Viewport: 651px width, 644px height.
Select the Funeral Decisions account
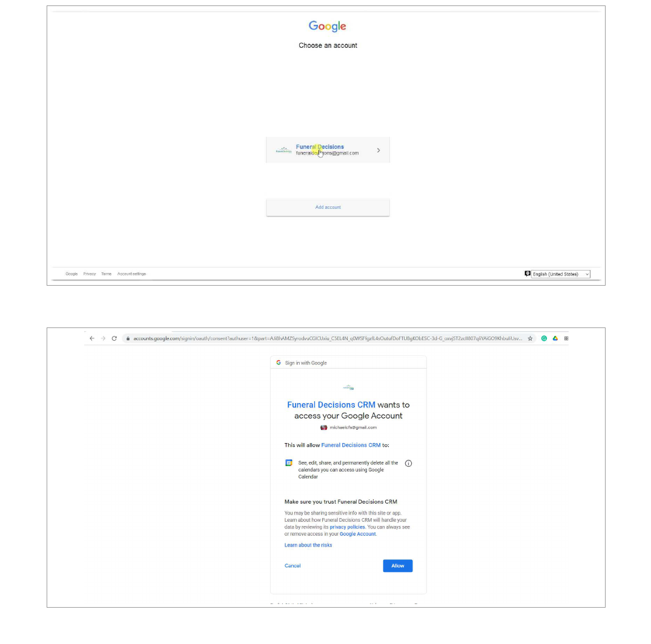click(x=328, y=149)
